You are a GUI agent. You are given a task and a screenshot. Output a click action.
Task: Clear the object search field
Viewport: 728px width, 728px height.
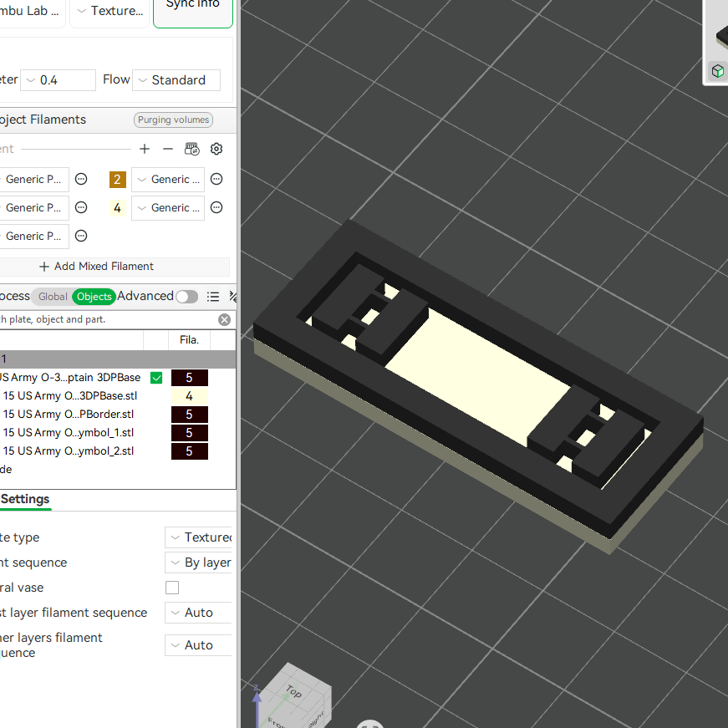[x=224, y=319]
